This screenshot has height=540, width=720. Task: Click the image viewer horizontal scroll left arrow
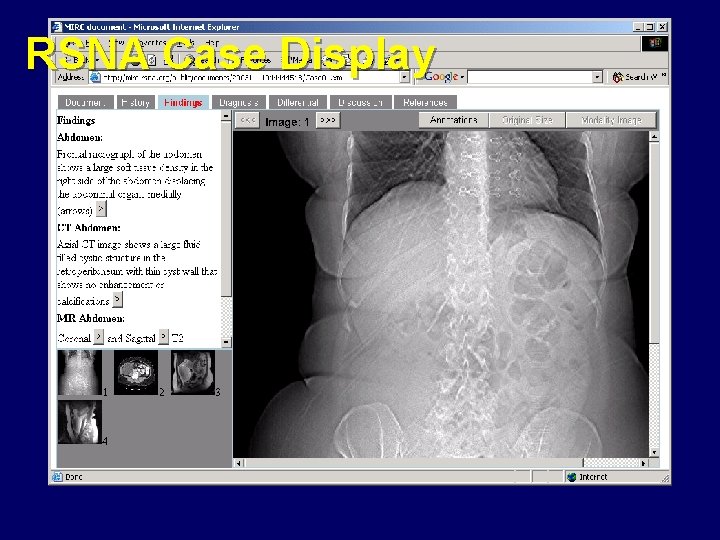[x=238, y=463]
